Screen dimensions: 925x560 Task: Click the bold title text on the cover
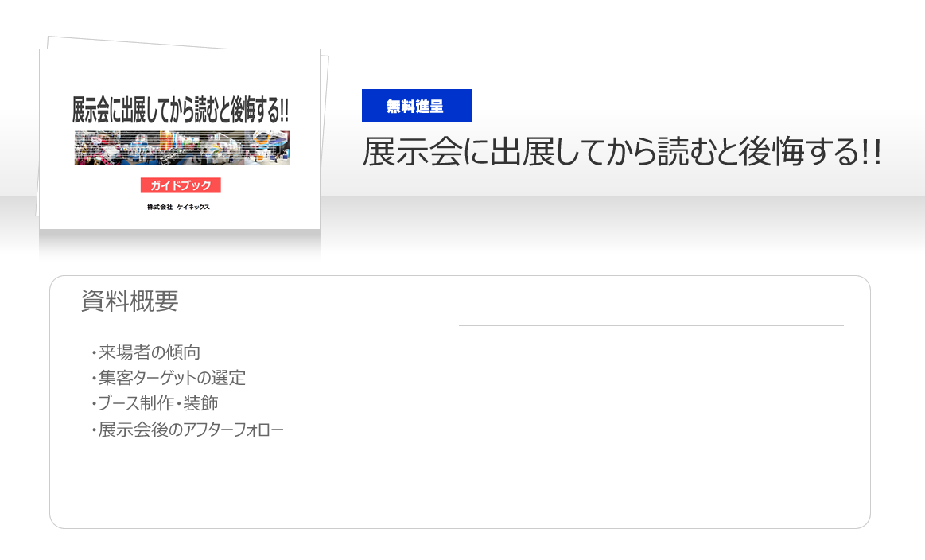pyautogui.click(x=181, y=110)
